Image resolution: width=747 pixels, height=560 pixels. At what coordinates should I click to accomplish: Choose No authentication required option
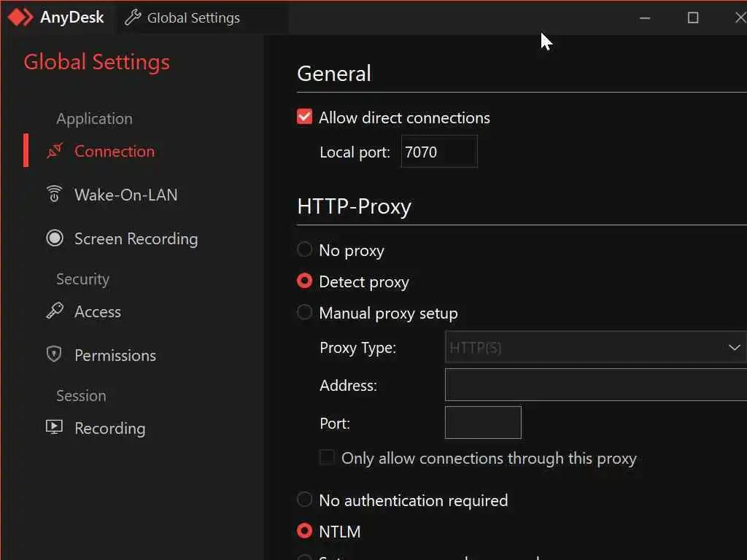pyautogui.click(x=305, y=500)
